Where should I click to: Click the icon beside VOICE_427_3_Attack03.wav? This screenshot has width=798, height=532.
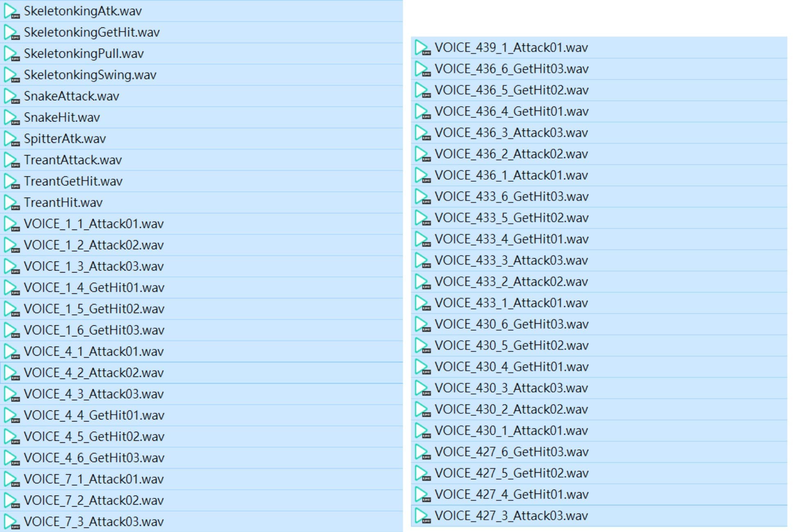[x=423, y=516]
